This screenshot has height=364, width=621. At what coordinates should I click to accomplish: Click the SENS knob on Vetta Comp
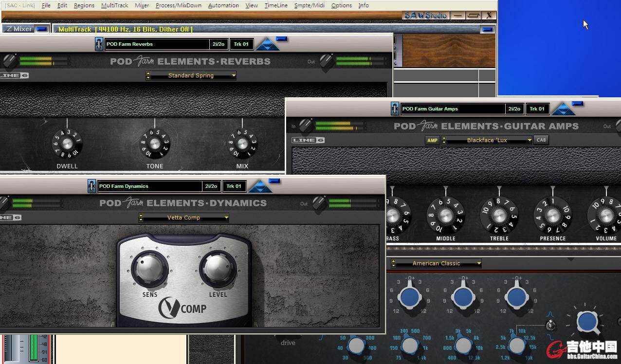149,269
